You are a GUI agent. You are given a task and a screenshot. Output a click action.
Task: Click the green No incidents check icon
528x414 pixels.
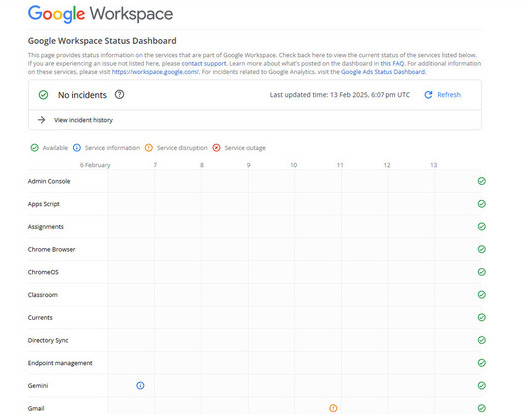[x=43, y=95]
